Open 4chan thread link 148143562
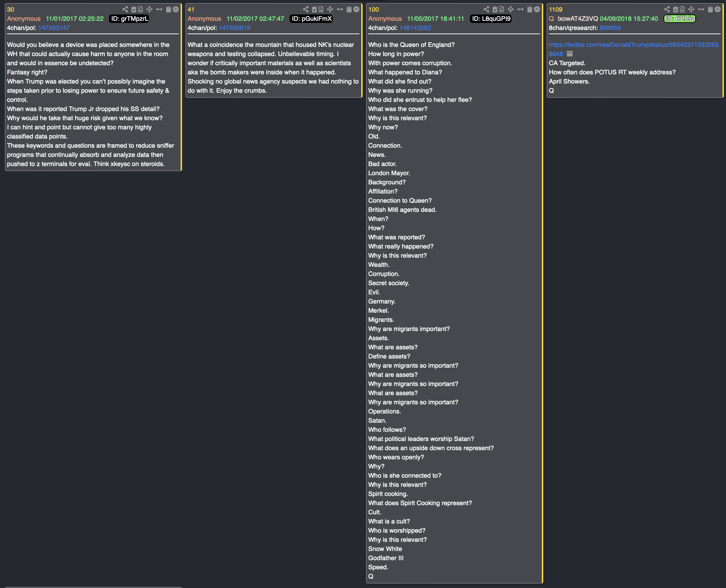Image resolution: width=726 pixels, height=588 pixels. [x=415, y=28]
